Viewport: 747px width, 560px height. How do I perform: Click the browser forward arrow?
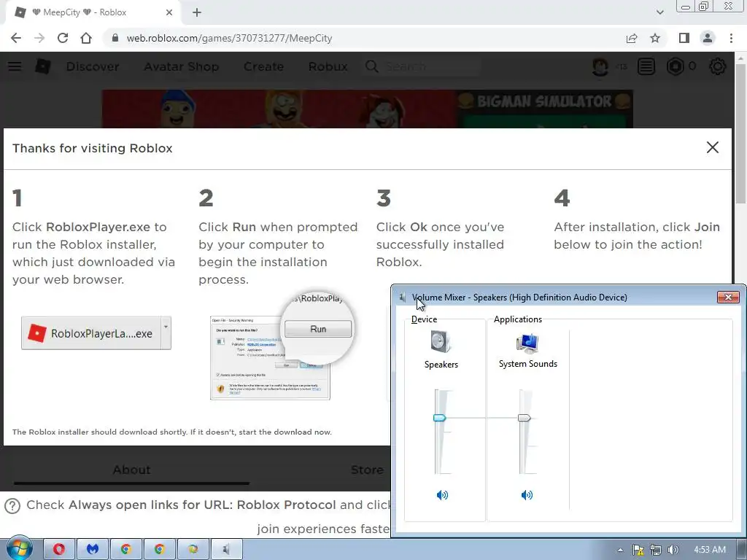(39, 38)
